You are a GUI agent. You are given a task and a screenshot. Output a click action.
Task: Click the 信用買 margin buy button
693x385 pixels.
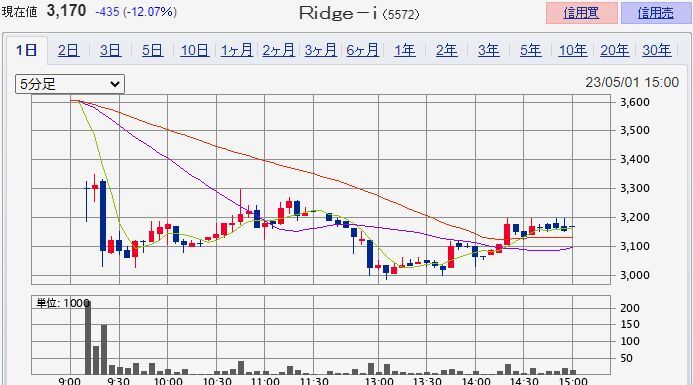582,13
